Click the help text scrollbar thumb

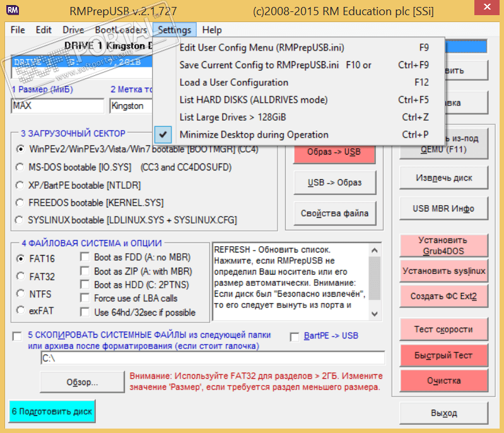[375, 278]
